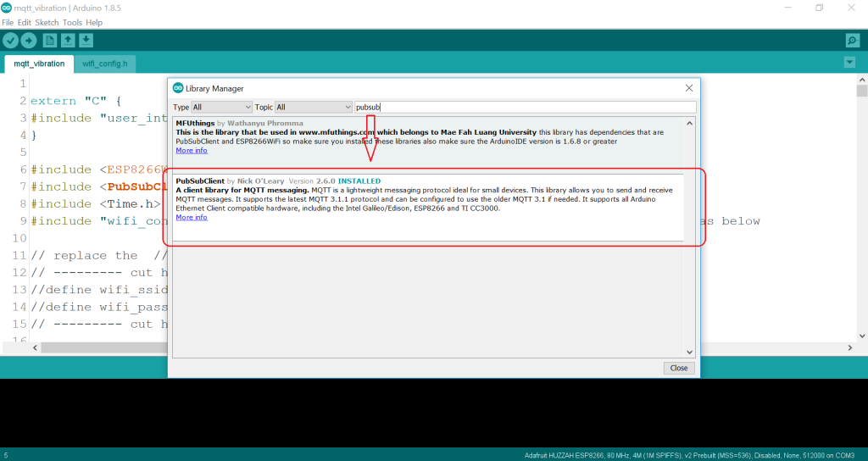Close the Library Manager with X
The height and width of the screenshot is (461, 868).
[x=688, y=88]
